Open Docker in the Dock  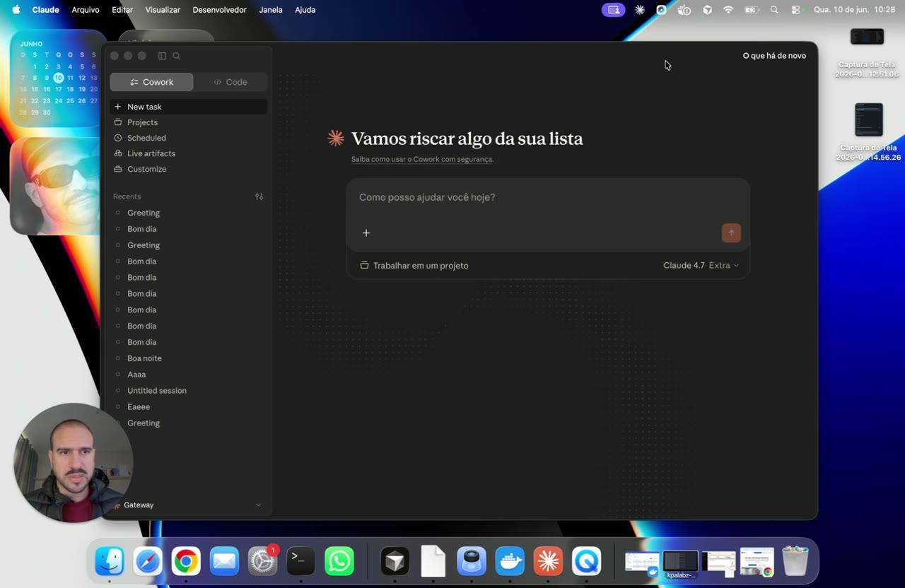pos(510,562)
